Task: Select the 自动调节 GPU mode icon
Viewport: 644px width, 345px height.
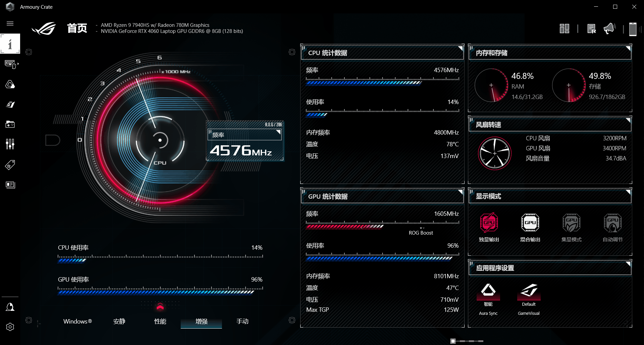Action: tap(613, 223)
